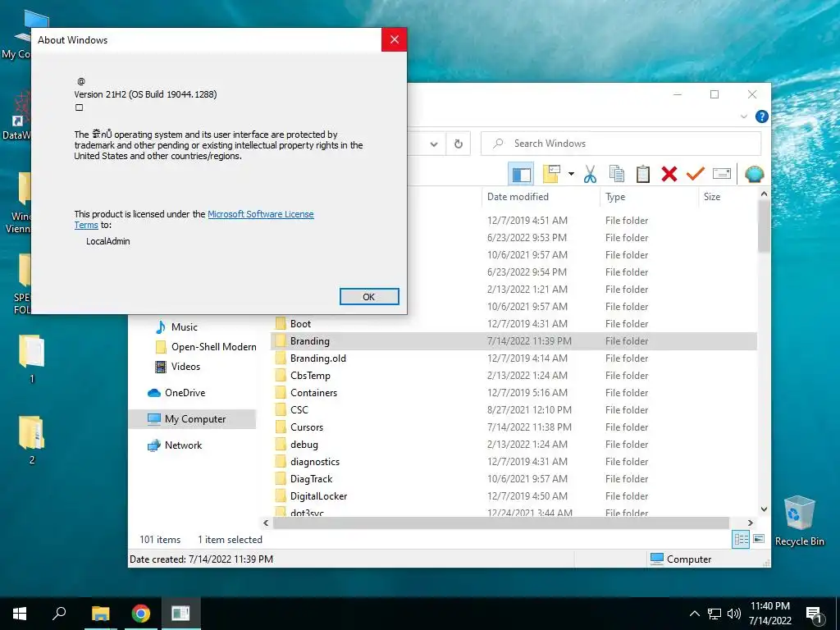Click the volume speaker tray icon

point(734,614)
